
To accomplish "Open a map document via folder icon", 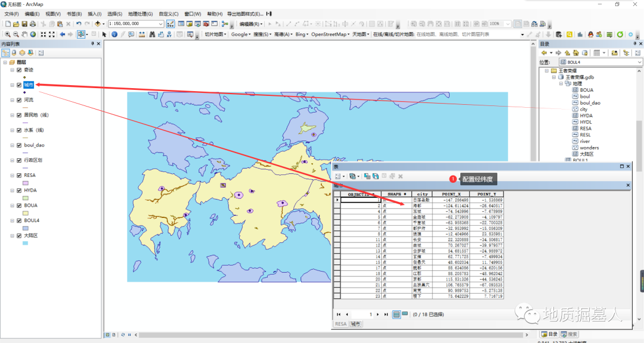I will point(16,24).
